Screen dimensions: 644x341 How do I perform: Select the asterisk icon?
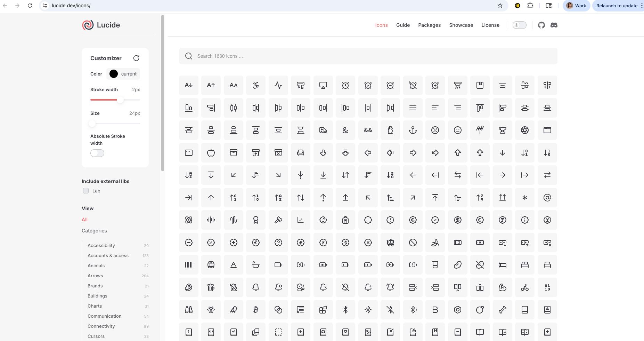pos(525,198)
